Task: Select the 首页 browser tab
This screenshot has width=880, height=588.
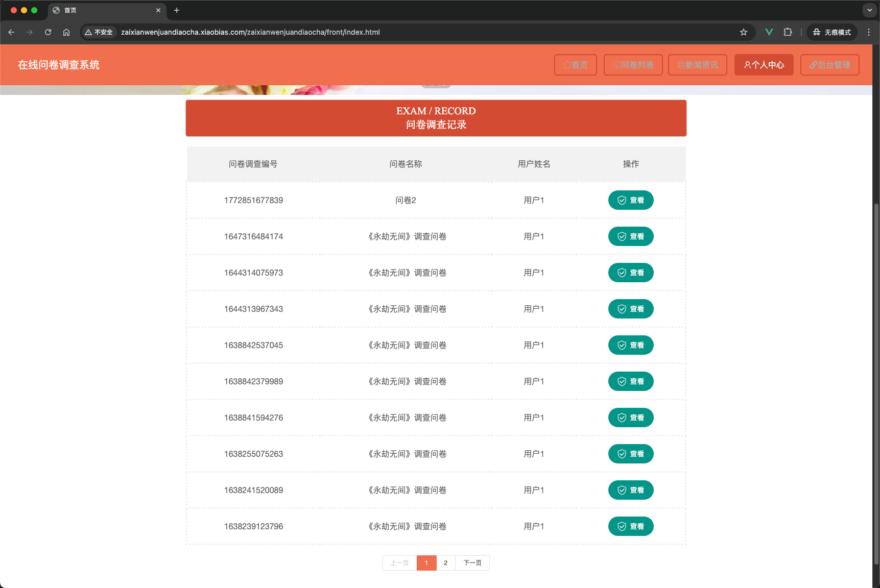Action: (x=107, y=10)
